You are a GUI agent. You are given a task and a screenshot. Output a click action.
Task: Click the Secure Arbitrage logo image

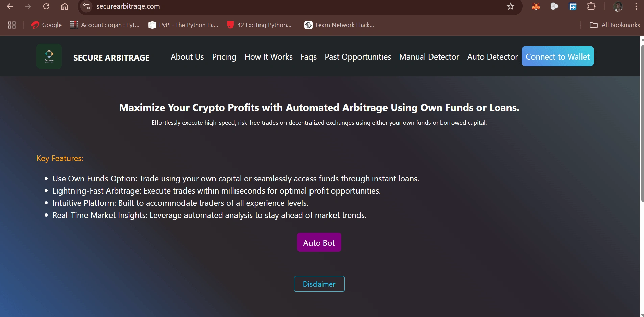[49, 56]
